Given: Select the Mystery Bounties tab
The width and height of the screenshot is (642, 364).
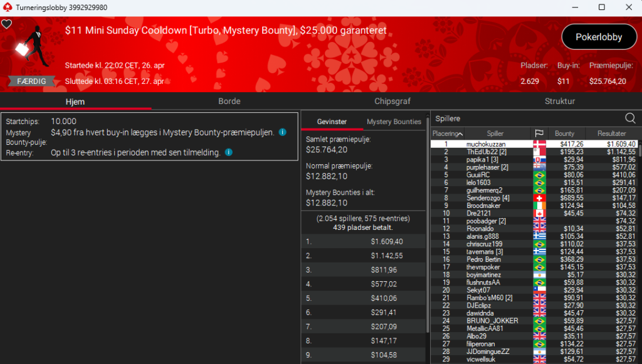Looking at the screenshot, I should tap(394, 122).
